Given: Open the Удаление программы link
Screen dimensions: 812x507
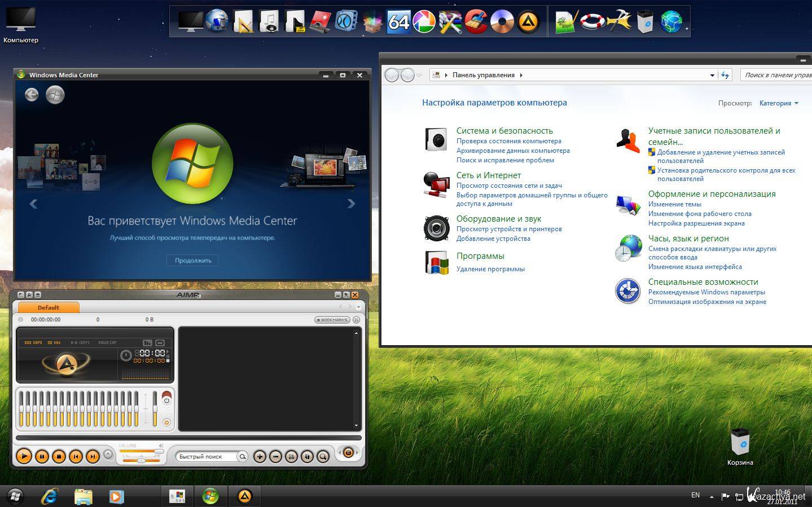Looking at the screenshot, I should (490, 269).
